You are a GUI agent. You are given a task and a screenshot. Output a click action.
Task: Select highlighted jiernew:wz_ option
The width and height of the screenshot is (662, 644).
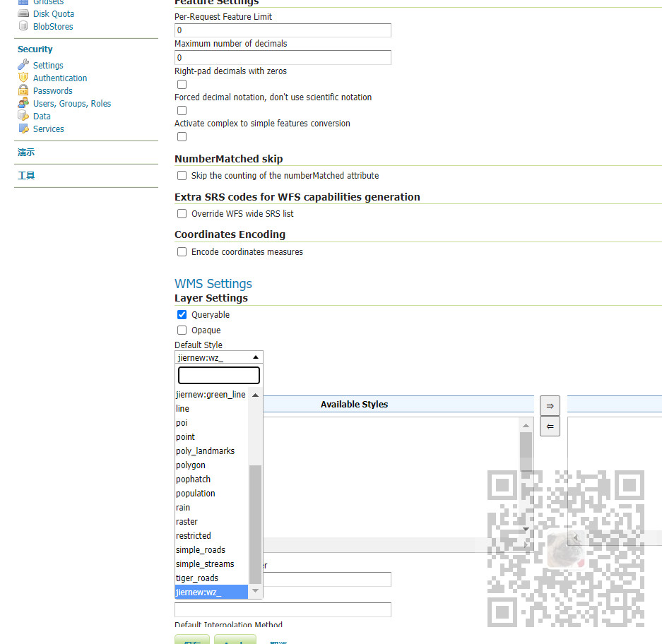pos(211,592)
